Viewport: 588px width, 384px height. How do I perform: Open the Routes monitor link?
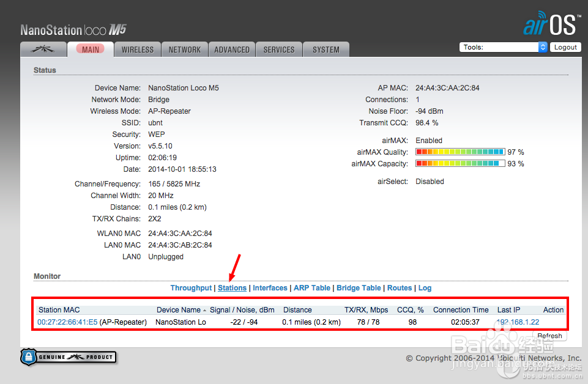(x=400, y=288)
